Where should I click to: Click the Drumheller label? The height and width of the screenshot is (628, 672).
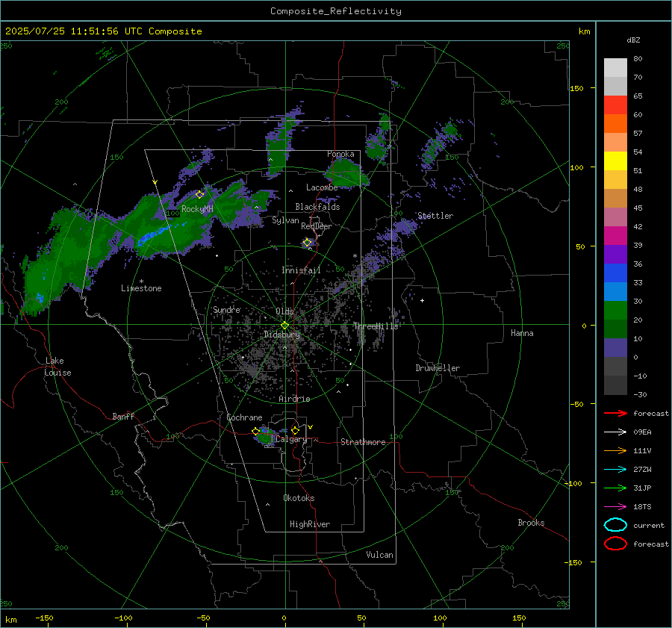438,368
